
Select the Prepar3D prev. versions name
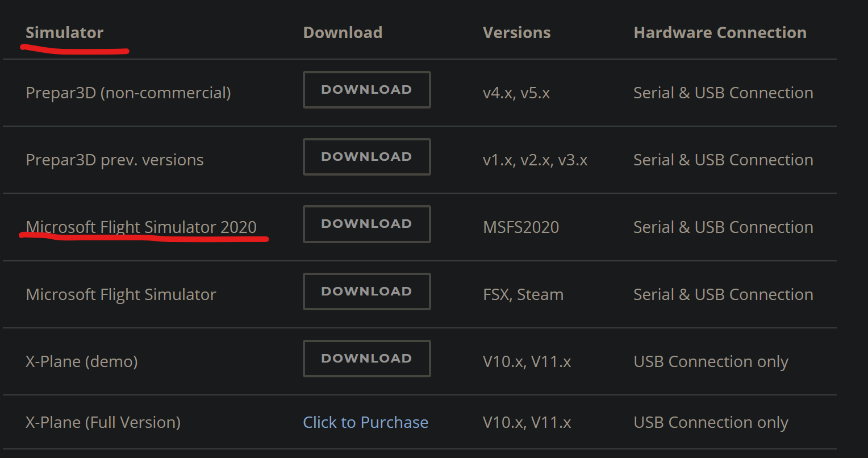click(x=115, y=160)
